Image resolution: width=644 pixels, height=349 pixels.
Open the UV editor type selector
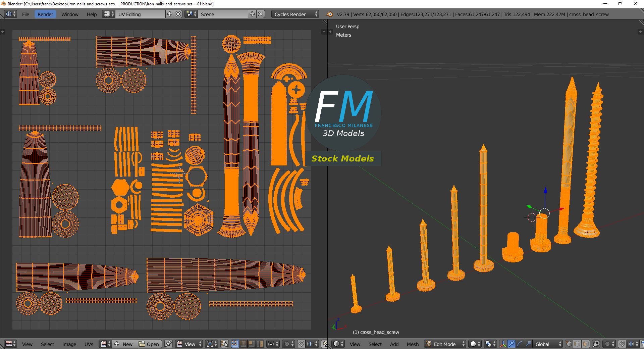11,344
